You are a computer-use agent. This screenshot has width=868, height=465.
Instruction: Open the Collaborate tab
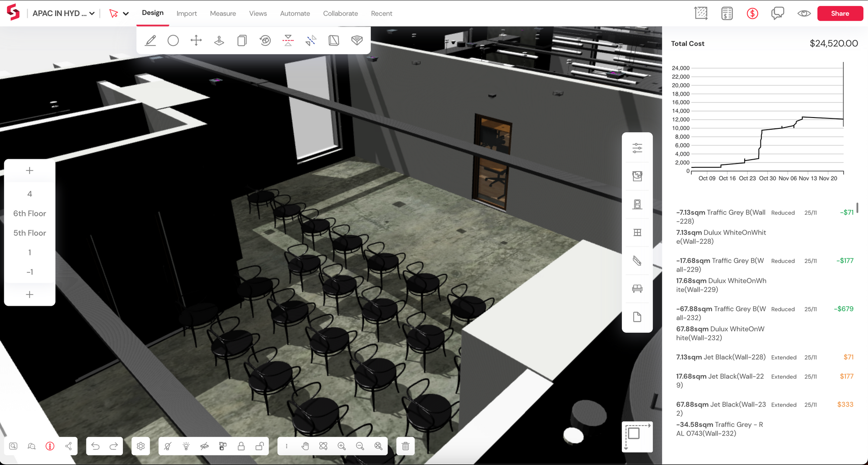[341, 13]
